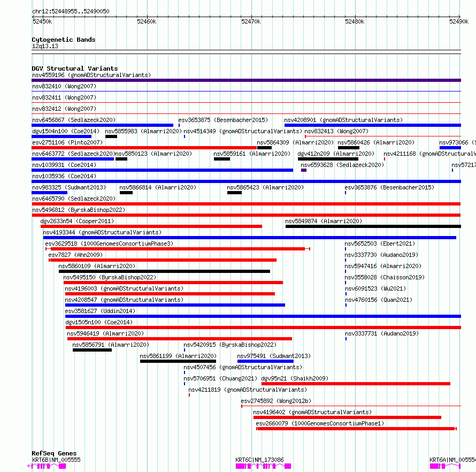The height and width of the screenshot is (472, 476).
Task: Click nsv4196003 gnomAD variant label
Action: click(x=124, y=288)
